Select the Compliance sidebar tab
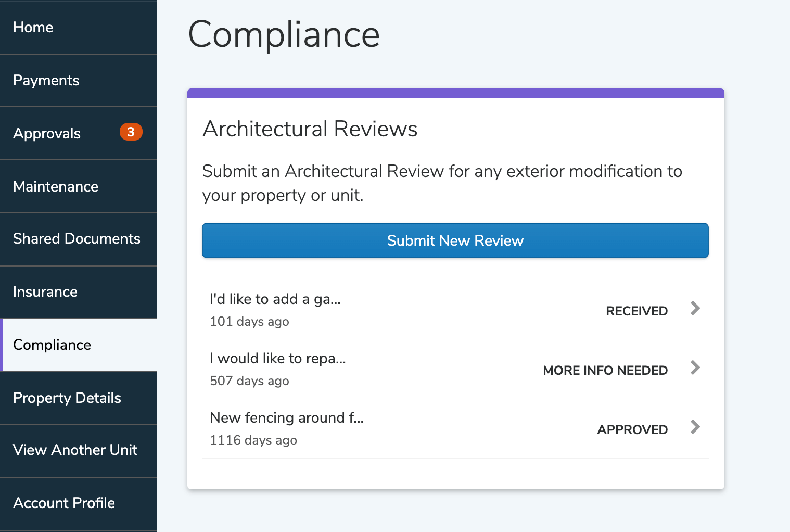Image resolution: width=790 pixels, height=532 pixels. [52, 345]
